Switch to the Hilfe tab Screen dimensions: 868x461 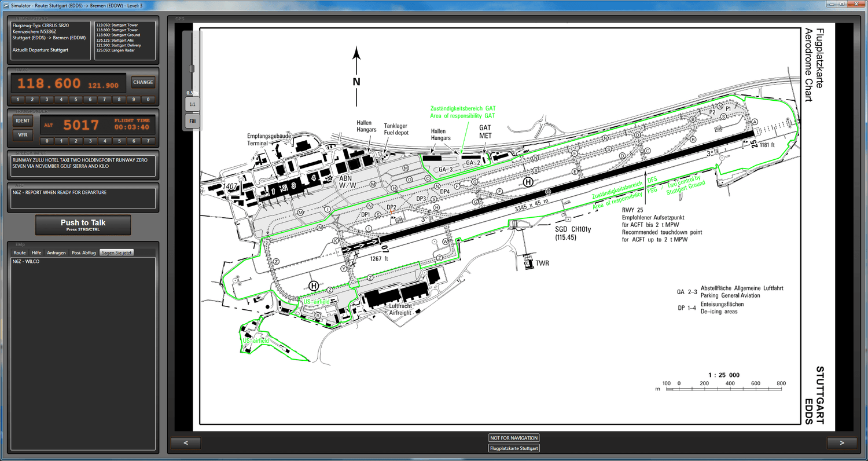click(36, 253)
